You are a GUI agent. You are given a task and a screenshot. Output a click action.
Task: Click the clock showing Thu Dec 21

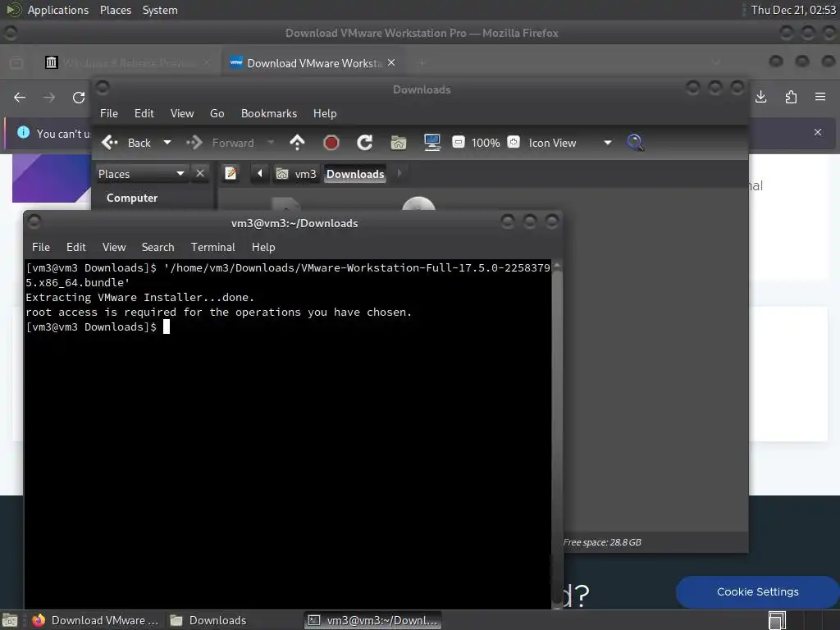tap(793, 10)
